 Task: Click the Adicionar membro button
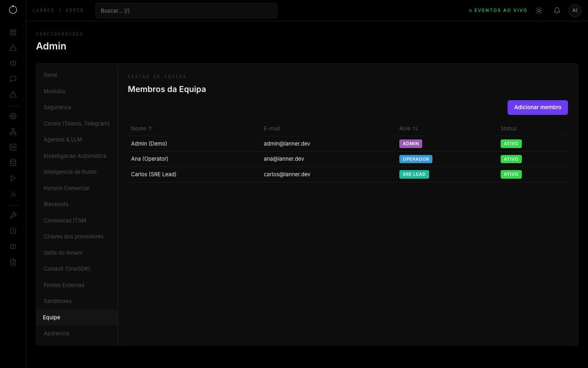(x=537, y=108)
